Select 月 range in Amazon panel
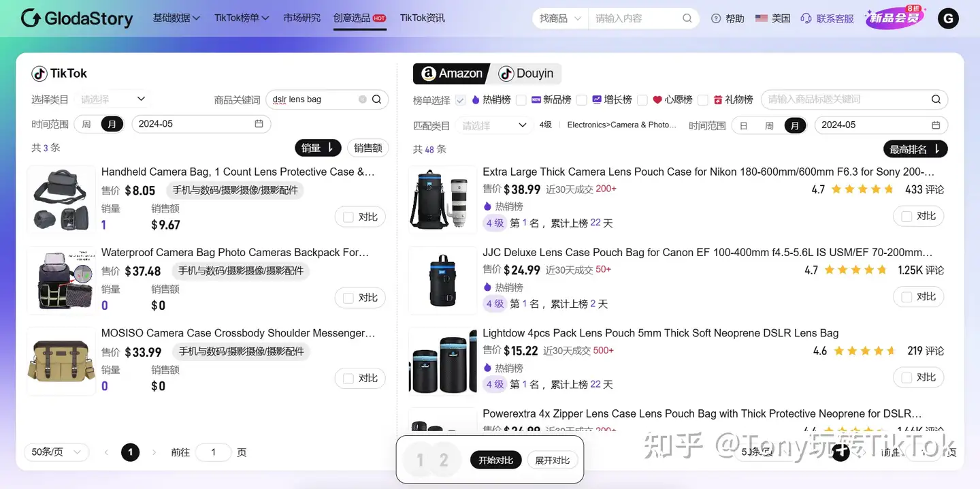Screen dimensions: 980x489 (794, 125)
